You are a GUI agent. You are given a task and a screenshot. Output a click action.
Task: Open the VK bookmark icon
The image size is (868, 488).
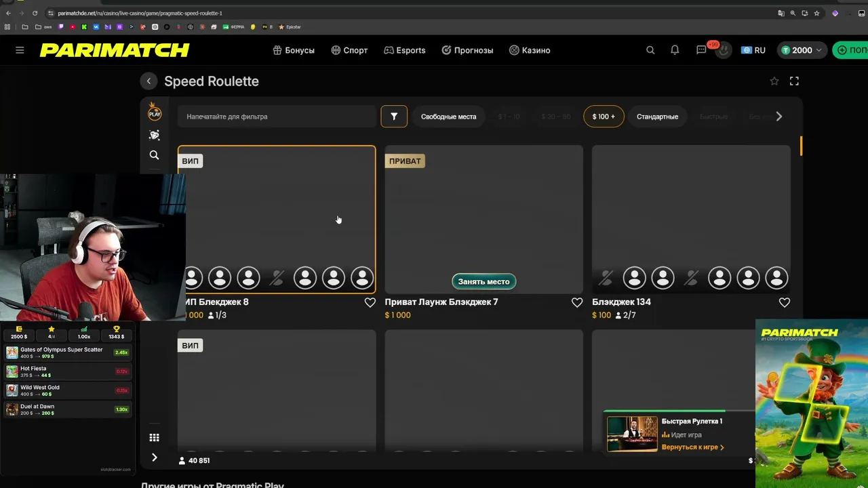(96, 27)
